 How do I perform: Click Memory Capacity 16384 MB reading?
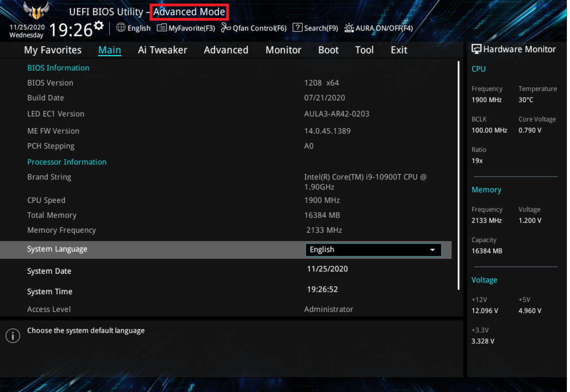(487, 251)
